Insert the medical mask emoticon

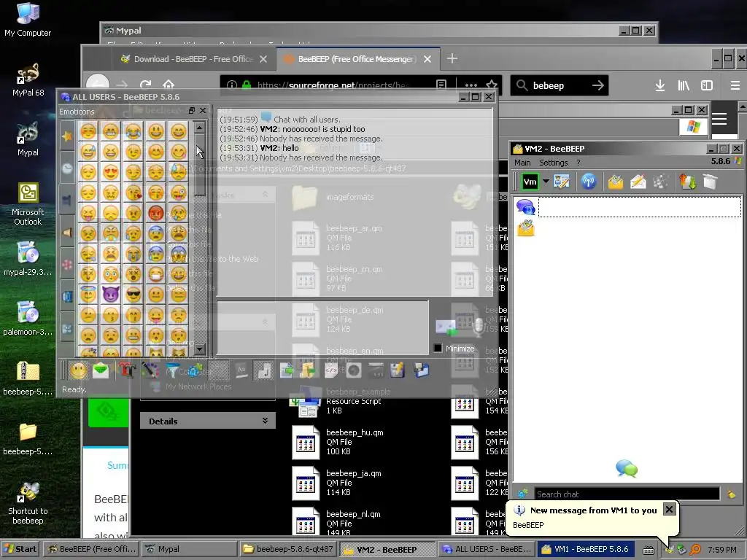pos(156,274)
